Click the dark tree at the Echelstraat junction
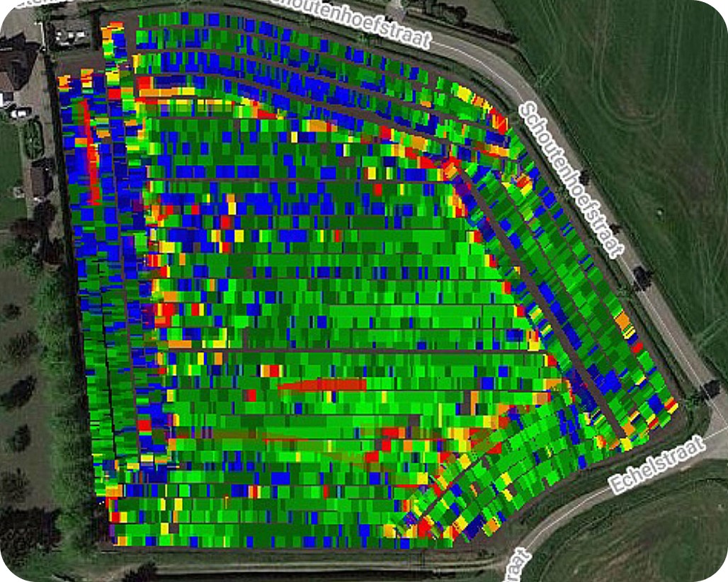 click(710, 388)
